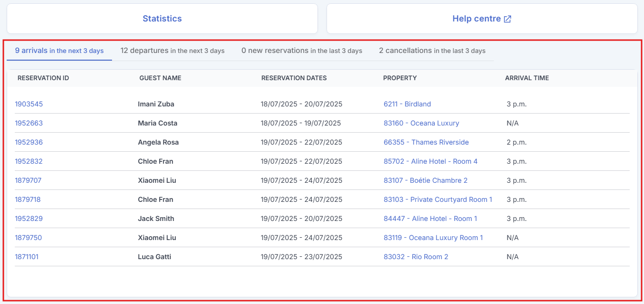Click Jack Smith's 3 p.m. arrival time
This screenshot has height=304, width=644.
coord(517,219)
